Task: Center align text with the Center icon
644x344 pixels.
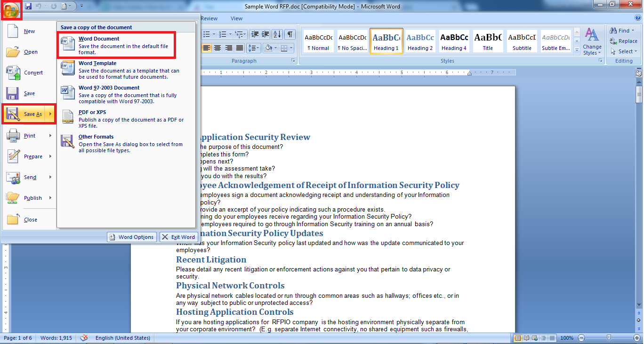Action: 217,48
